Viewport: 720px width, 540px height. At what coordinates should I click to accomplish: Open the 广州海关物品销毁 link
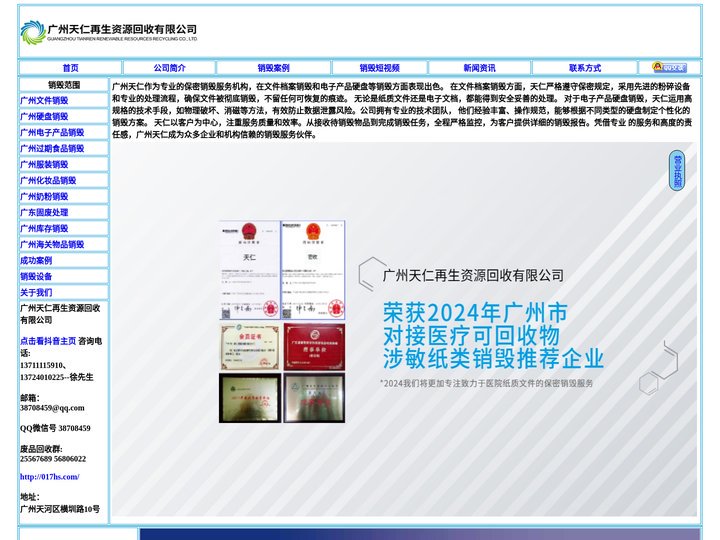[52, 245]
